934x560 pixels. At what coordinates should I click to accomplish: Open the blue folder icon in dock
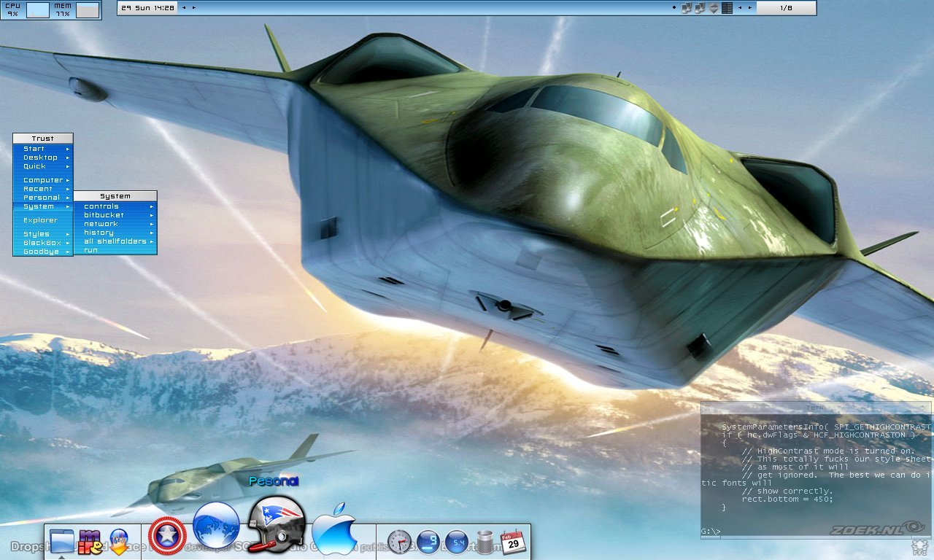pos(62,541)
